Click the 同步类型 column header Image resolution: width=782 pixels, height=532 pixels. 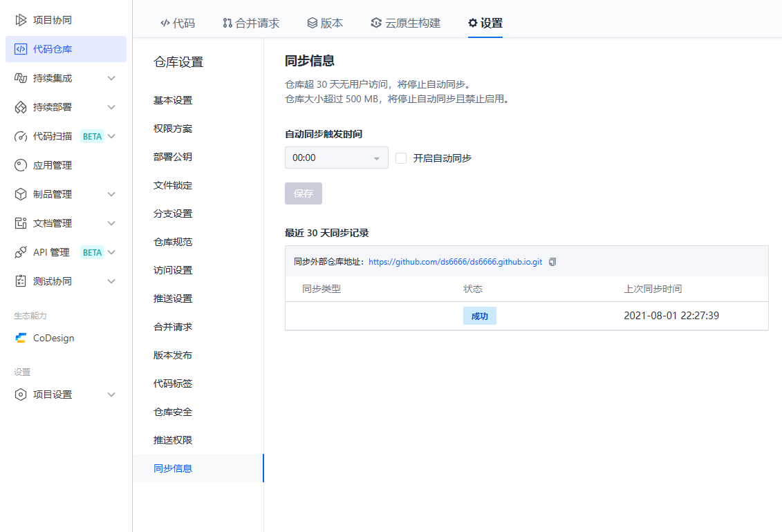click(x=322, y=289)
